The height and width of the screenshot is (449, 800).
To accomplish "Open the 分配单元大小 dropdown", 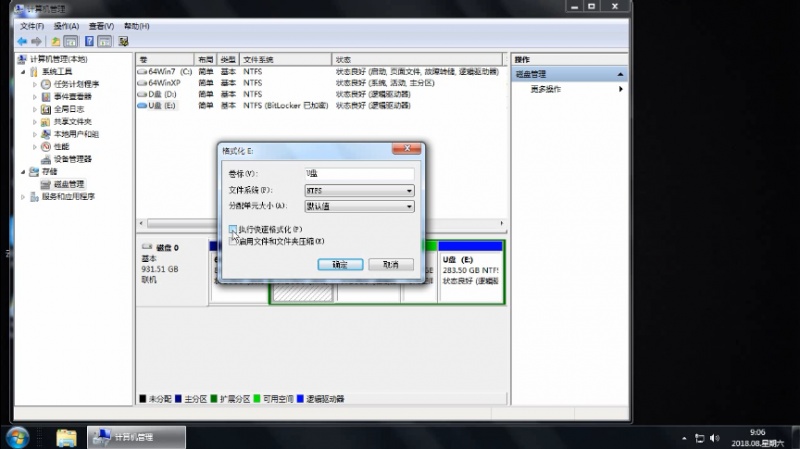I will [359, 206].
